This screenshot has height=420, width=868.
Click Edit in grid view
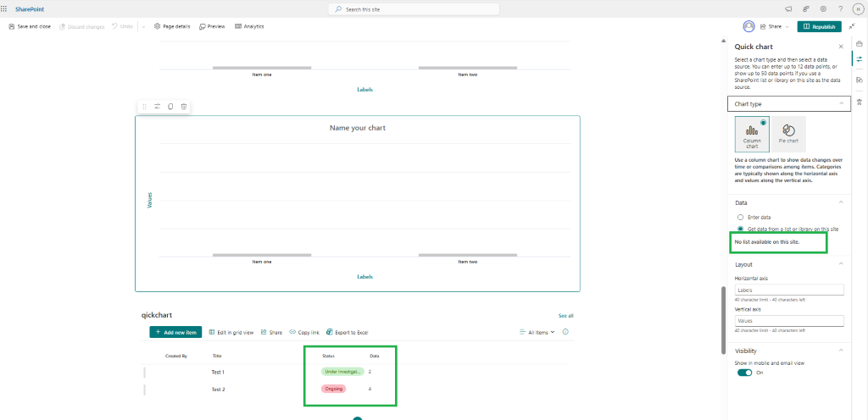point(231,333)
